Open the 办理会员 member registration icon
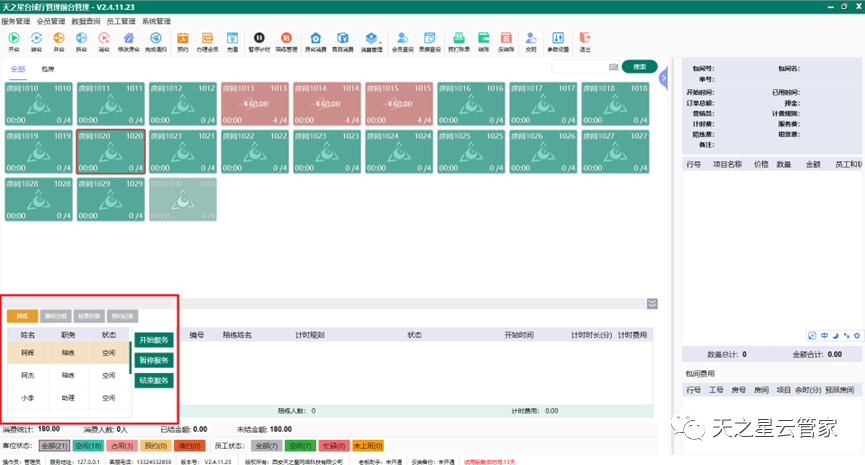This screenshot has height=465, width=865. [208, 41]
